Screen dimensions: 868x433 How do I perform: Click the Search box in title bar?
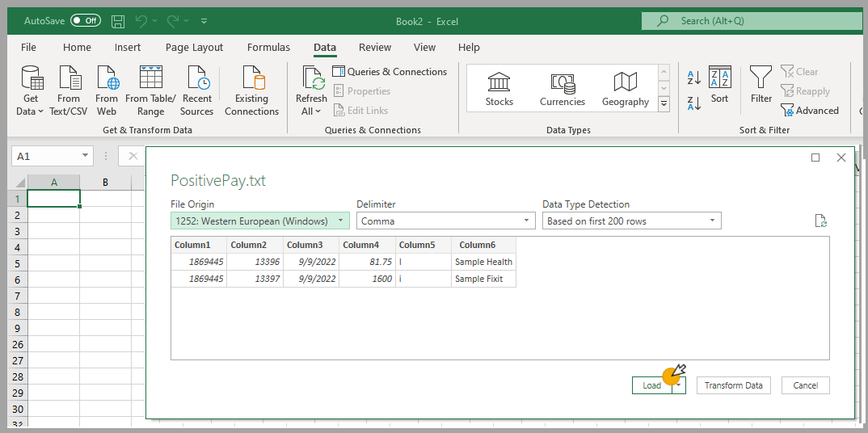752,21
